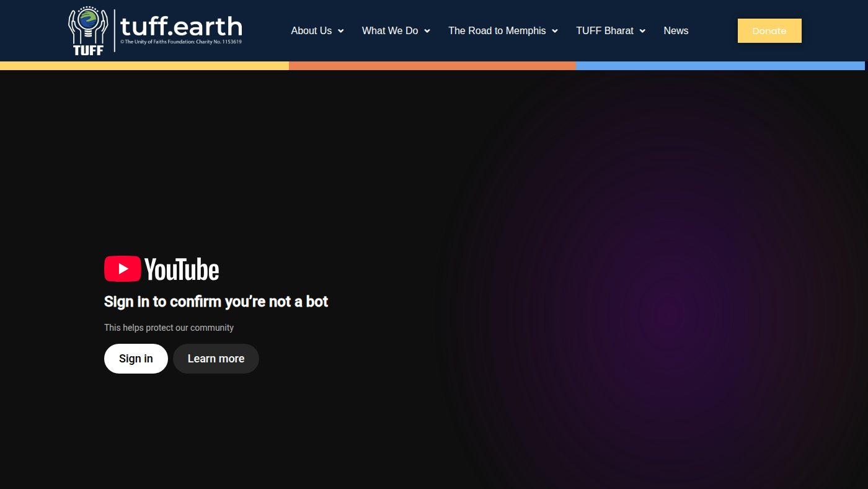
Task: Click the Learn more button
Action: (x=216, y=359)
